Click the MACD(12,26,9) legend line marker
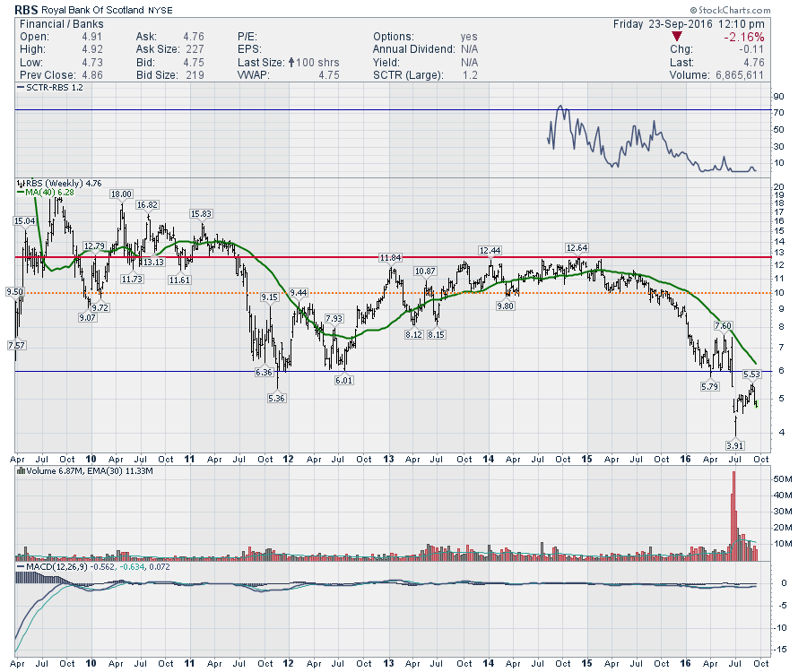This screenshot has width=807, height=672. (x=20, y=567)
